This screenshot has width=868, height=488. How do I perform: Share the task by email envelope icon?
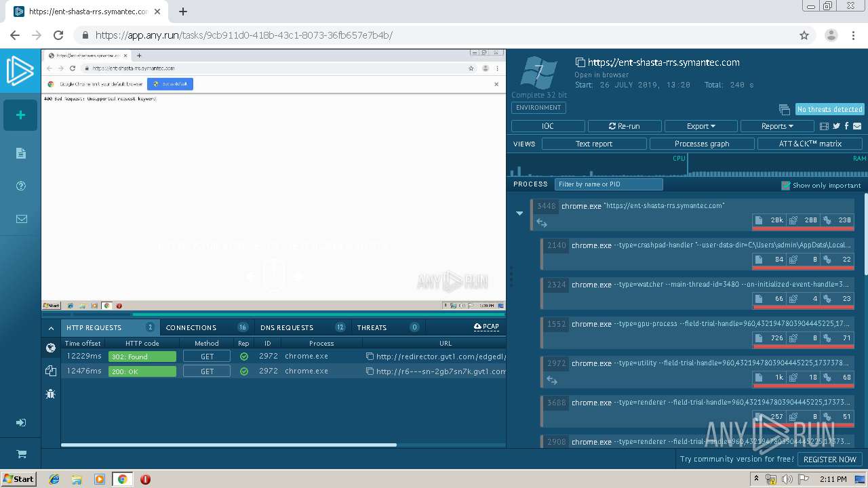(857, 126)
